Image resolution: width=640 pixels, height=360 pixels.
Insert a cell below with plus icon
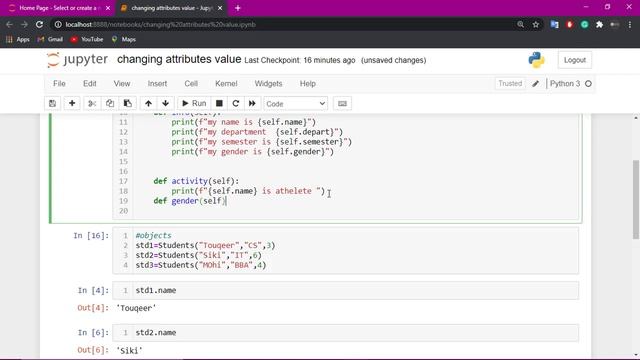click(x=72, y=104)
